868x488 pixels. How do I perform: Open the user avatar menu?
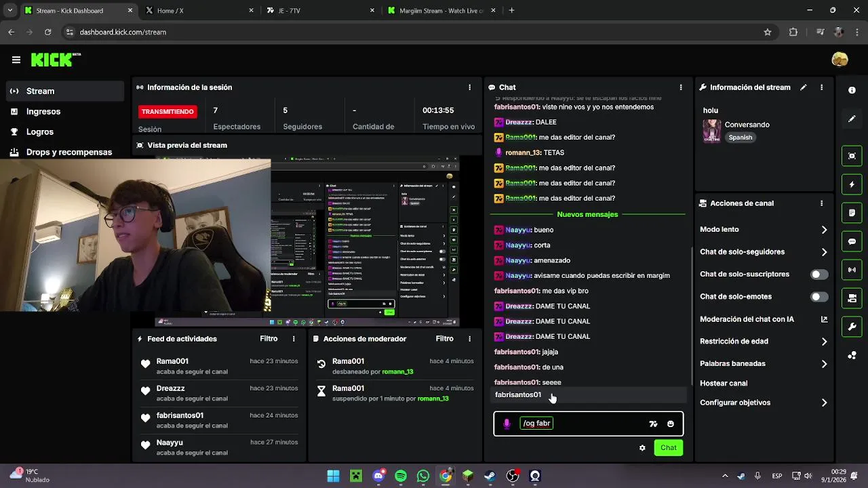click(840, 60)
